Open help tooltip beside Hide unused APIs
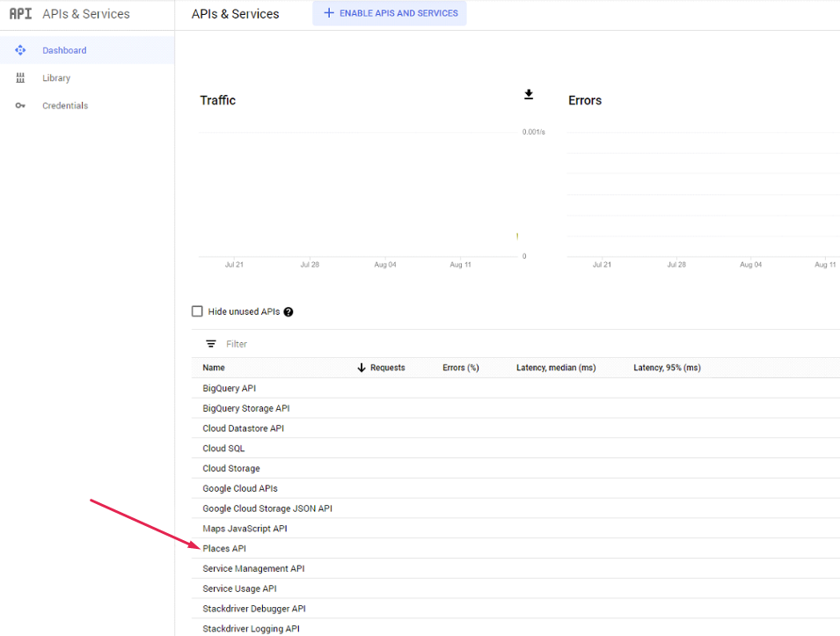This screenshot has width=840, height=636. [289, 312]
